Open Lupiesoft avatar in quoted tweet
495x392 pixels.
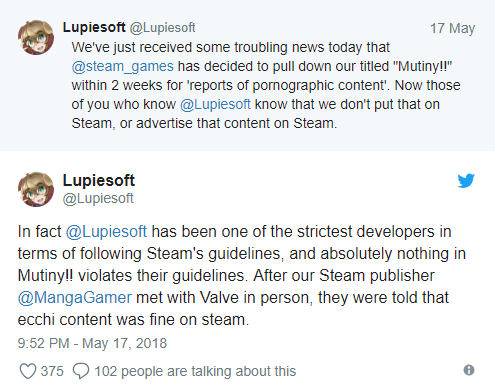36,37
